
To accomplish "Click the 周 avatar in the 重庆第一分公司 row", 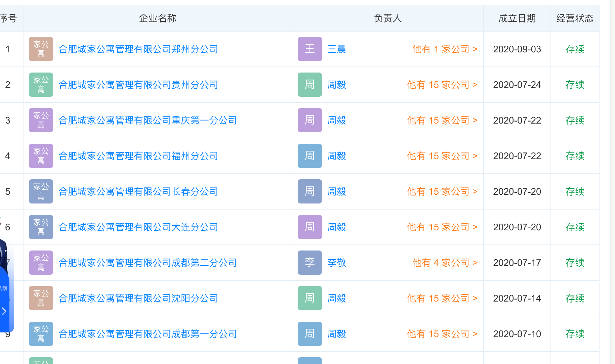I will click(310, 120).
